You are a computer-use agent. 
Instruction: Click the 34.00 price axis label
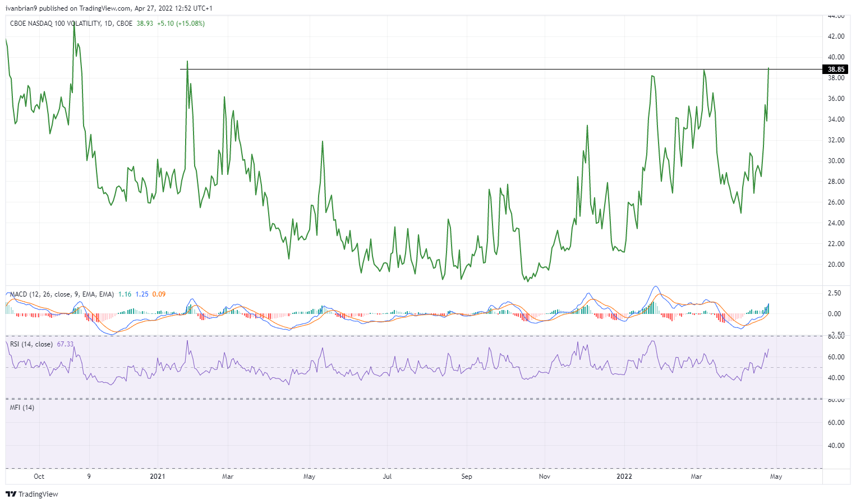point(836,119)
